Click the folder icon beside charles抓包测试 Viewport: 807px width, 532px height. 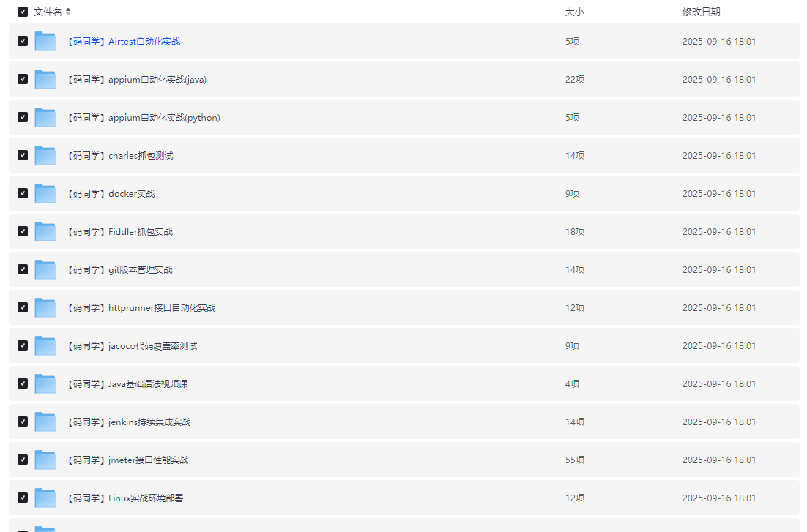(45, 156)
